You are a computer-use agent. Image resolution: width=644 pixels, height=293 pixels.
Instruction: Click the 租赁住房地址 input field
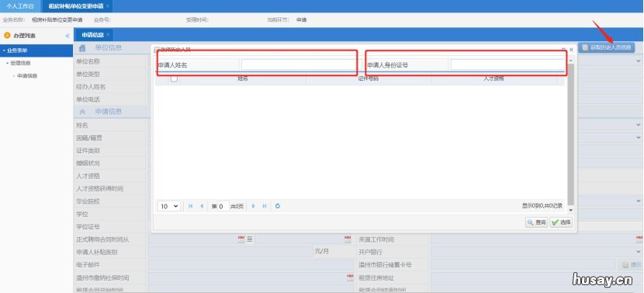click(x=537, y=277)
